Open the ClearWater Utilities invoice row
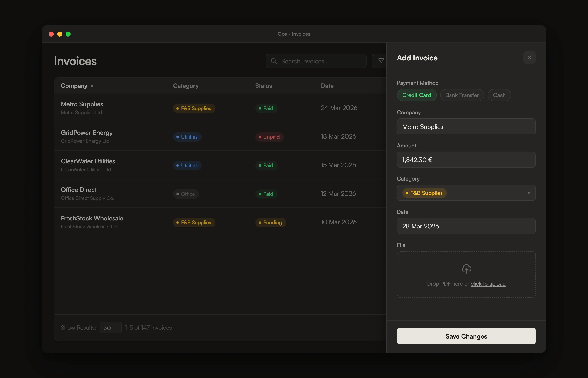Image resolution: width=588 pixels, height=378 pixels. coord(220,165)
